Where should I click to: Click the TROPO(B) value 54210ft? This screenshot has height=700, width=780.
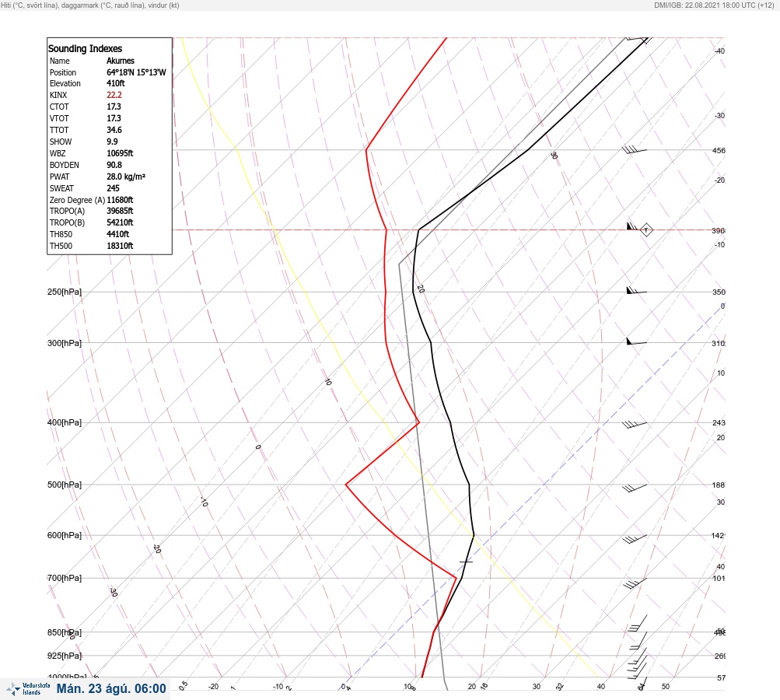click(x=120, y=222)
